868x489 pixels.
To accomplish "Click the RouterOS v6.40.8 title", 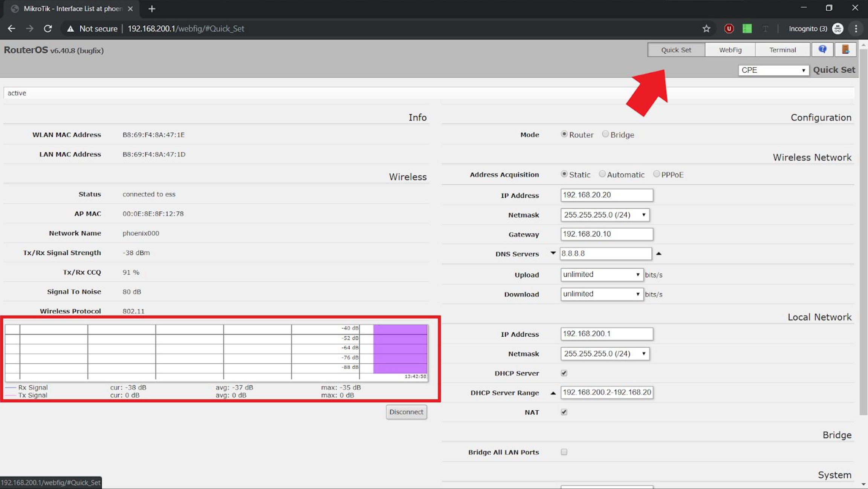I will pyautogui.click(x=53, y=50).
